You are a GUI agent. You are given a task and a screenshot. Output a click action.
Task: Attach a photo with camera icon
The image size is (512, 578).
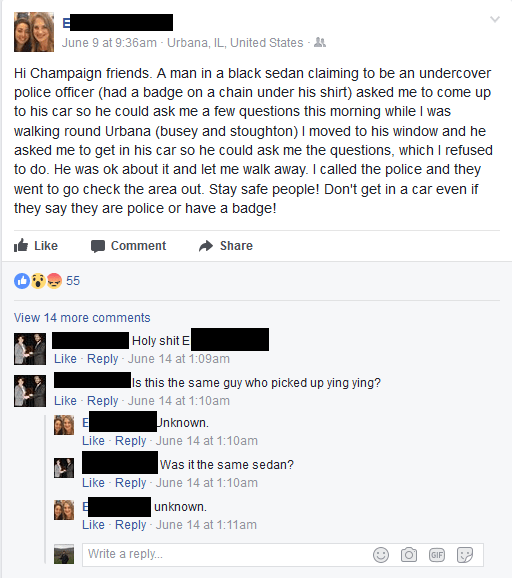[409, 555]
